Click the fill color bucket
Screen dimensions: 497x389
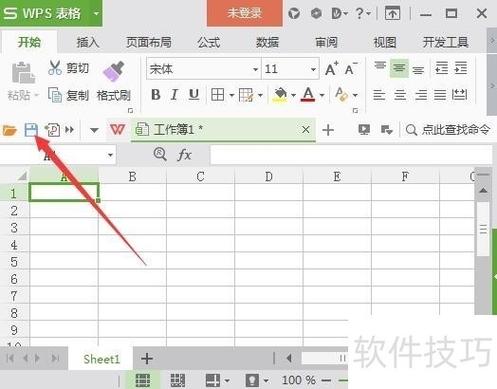(280, 95)
